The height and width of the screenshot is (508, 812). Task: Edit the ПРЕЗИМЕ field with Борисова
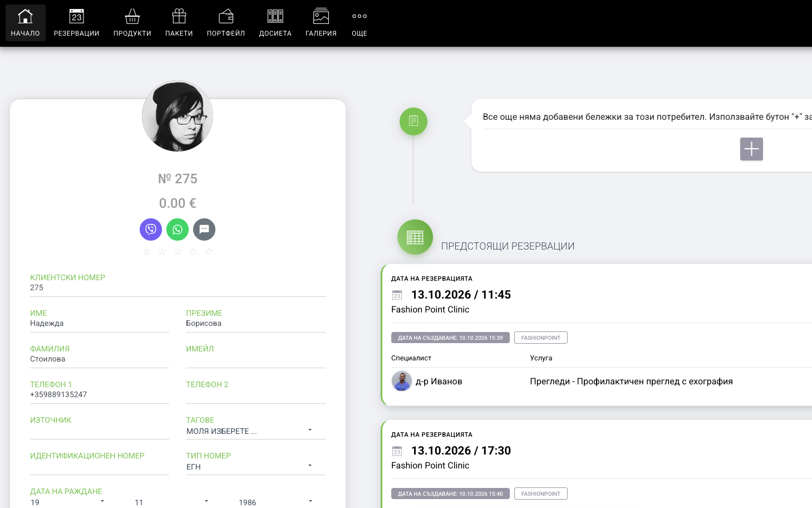click(255, 324)
